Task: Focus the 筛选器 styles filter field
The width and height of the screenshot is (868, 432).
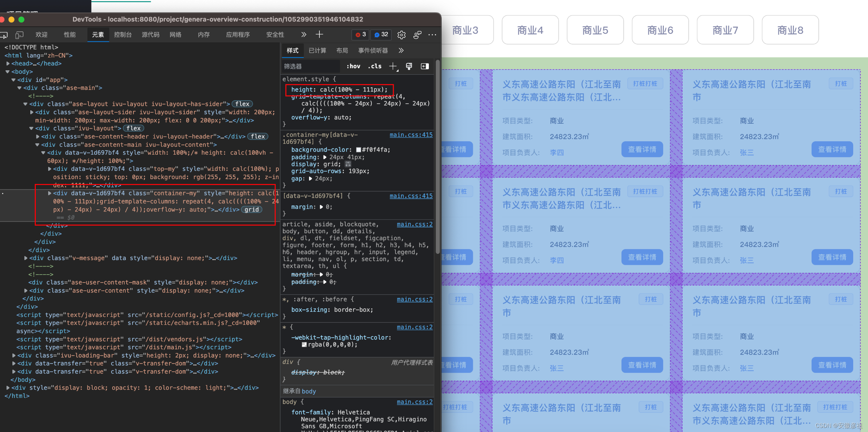Action: [310, 66]
